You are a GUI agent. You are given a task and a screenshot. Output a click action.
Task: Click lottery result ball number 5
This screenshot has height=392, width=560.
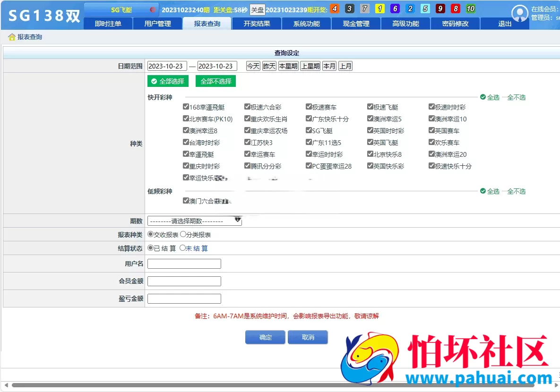click(x=425, y=9)
